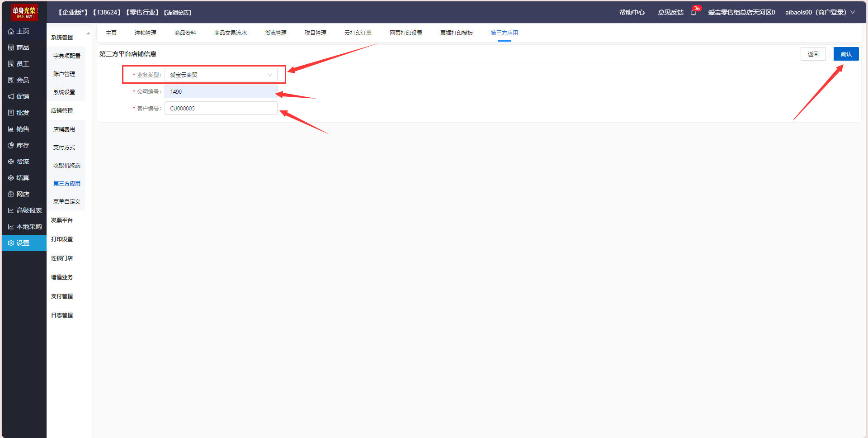
Task: Switch to the 主页 tab
Action: coord(111,33)
